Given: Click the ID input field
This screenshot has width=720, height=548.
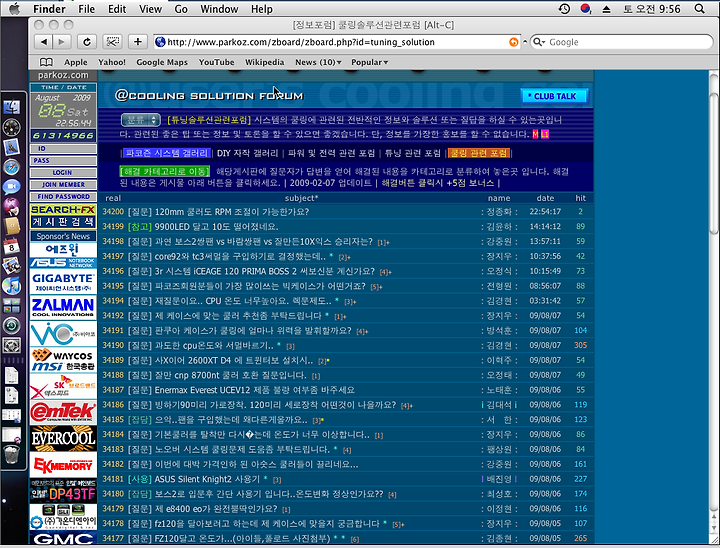Looking at the screenshot, I should [x=63, y=148].
